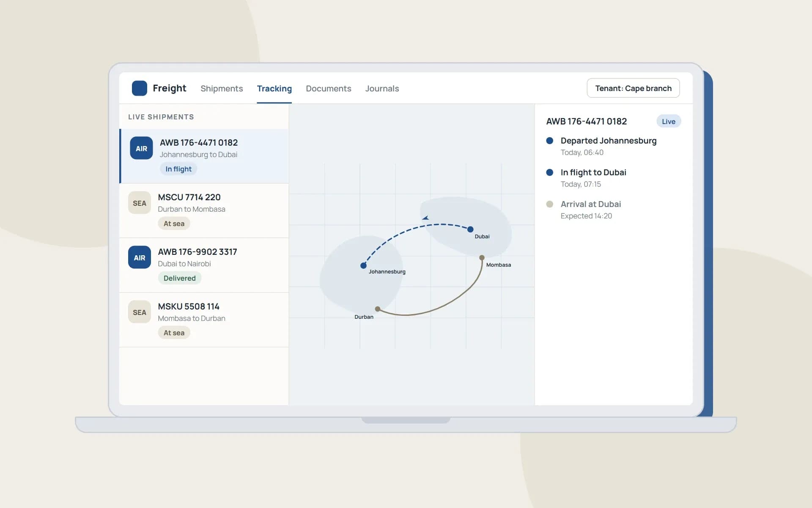
Task: Click the Johannesburg to Dubai route text
Action: pos(198,155)
